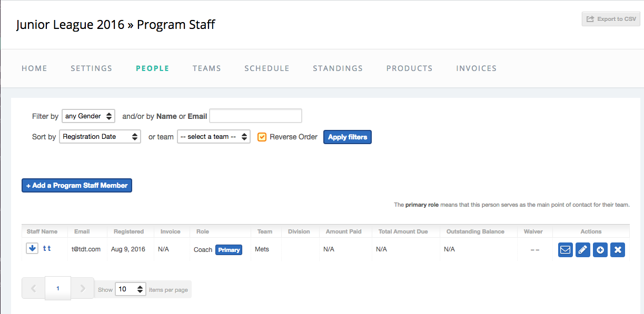This screenshot has height=314, width=644.
Task: Select page 1 in the pagination bar
Action: point(57,288)
